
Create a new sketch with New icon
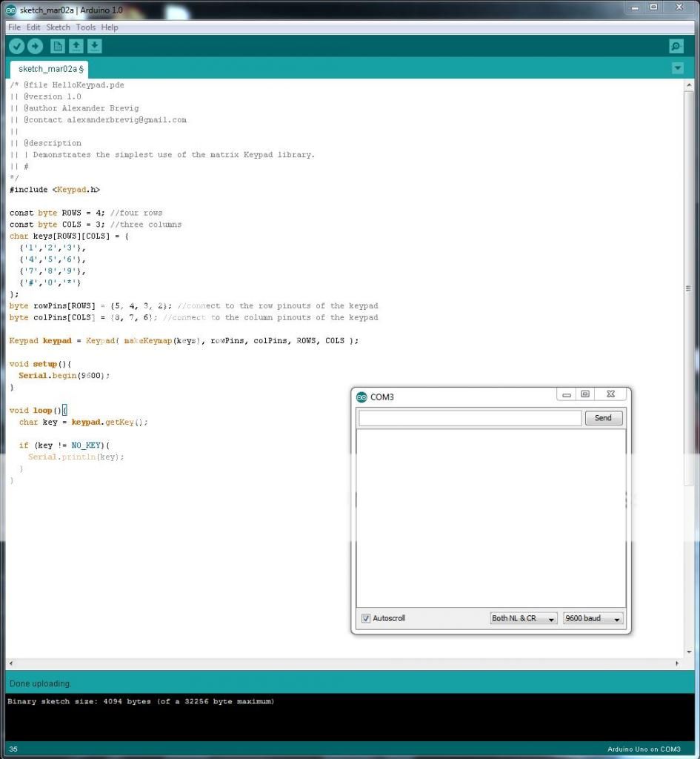(57, 46)
